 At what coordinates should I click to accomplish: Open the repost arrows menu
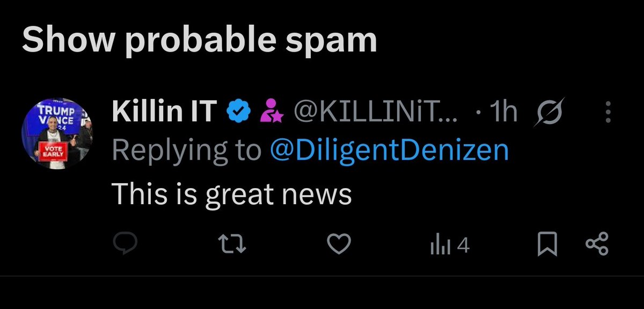pyautogui.click(x=234, y=246)
